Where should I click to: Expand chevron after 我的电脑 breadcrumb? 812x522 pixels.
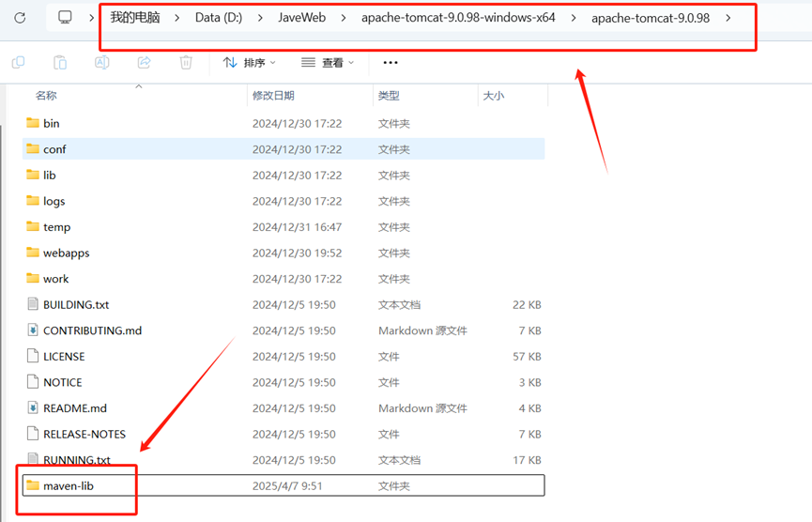coord(177,18)
